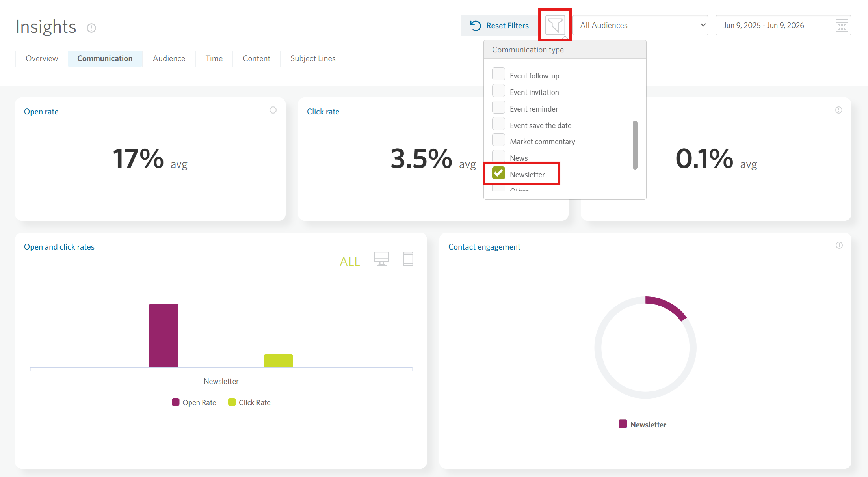Enable the Market commentary checkbox
This screenshot has width=868, height=477.
pos(498,140)
